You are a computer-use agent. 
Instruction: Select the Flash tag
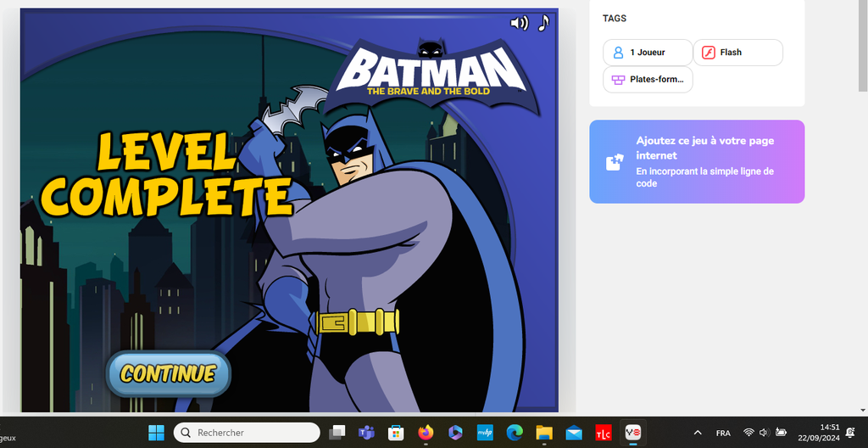click(x=737, y=53)
